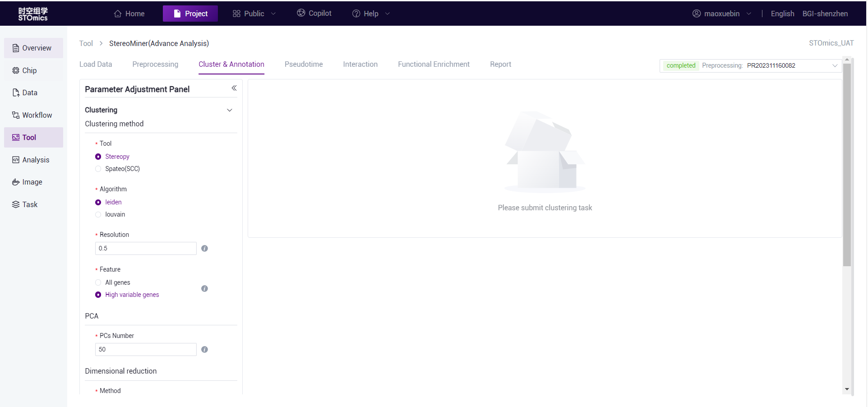
Task: Open the Interaction tab
Action: click(360, 64)
